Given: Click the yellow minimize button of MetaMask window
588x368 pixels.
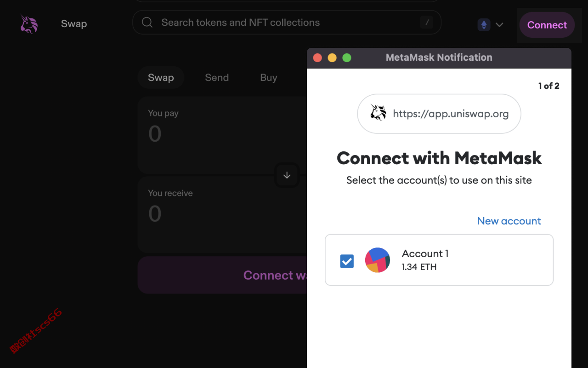Looking at the screenshot, I should click(x=332, y=57).
